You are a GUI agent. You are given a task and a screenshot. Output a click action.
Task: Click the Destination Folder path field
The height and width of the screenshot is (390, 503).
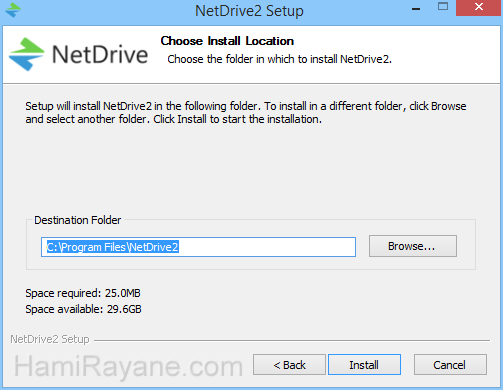coord(198,247)
